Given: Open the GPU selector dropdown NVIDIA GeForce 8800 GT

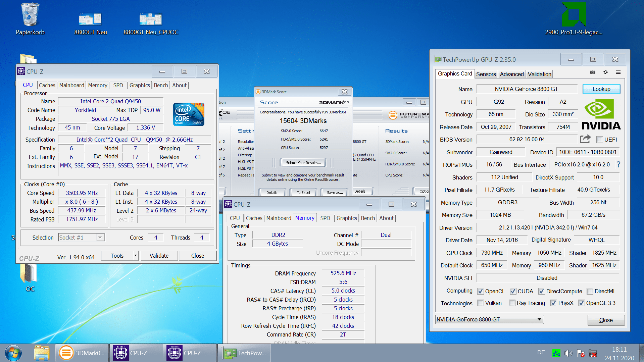Looking at the screenshot, I should tap(489, 319).
